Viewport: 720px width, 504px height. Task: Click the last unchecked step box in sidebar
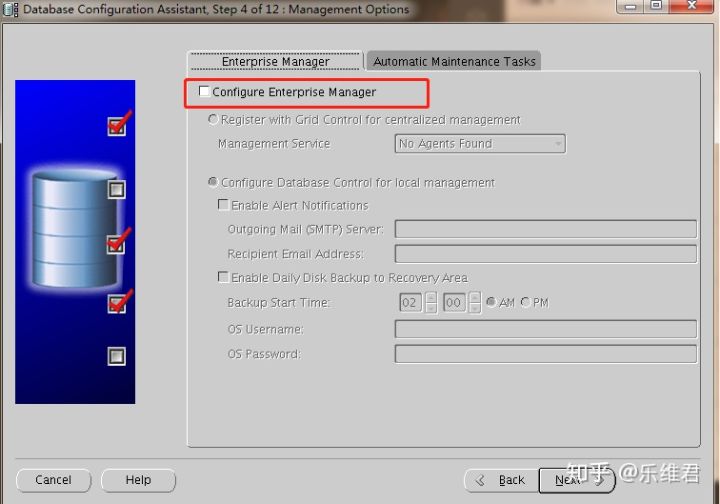click(117, 355)
